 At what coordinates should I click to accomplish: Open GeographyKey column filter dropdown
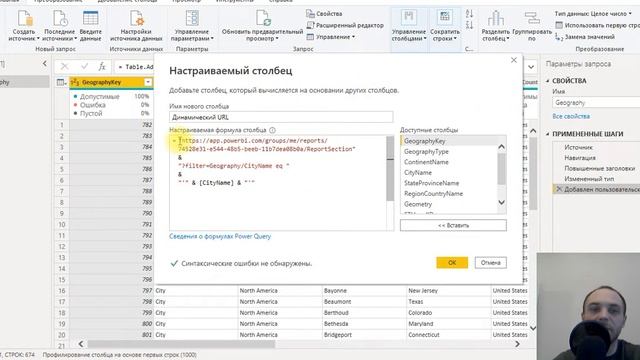(148, 82)
